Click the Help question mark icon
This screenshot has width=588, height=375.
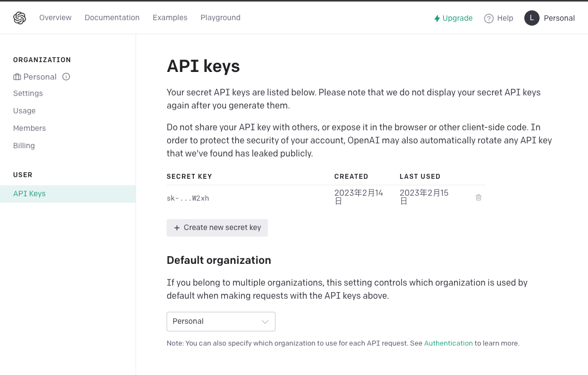click(x=489, y=19)
